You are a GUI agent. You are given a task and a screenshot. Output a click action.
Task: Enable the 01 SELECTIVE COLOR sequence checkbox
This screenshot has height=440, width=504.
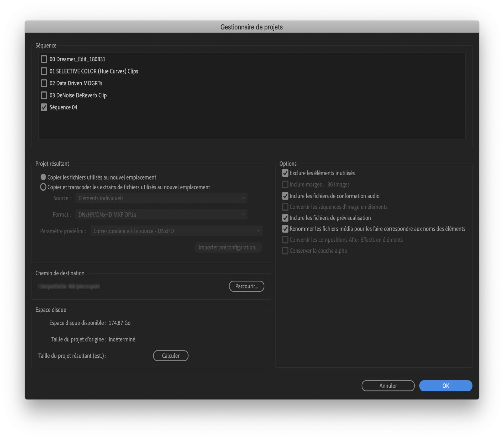[44, 71]
